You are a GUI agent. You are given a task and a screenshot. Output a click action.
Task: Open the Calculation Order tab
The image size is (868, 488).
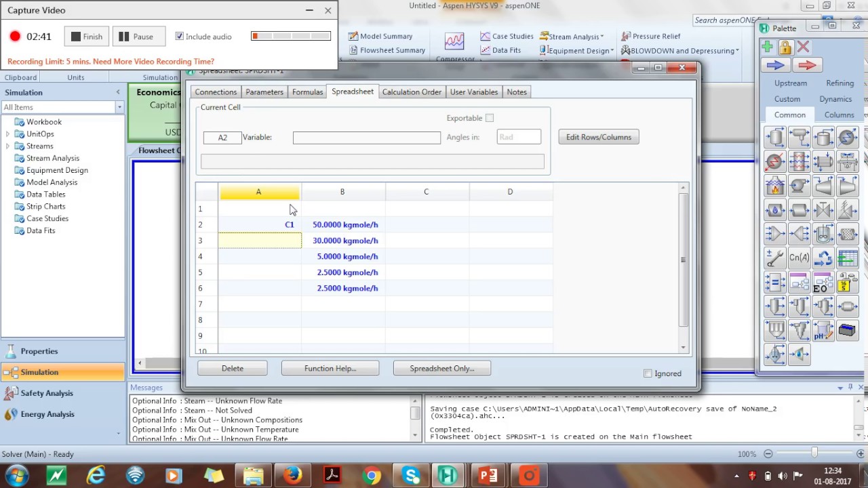click(x=412, y=92)
